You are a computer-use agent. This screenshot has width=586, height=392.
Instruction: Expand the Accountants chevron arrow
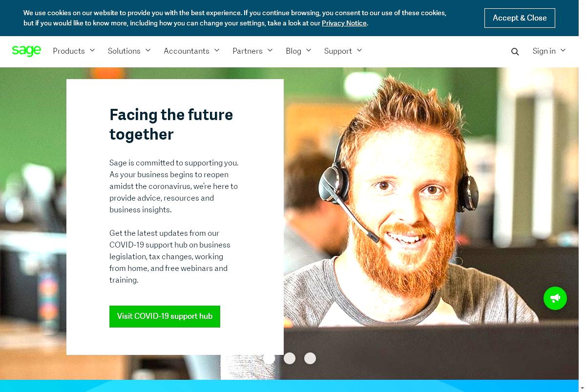pyautogui.click(x=217, y=50)
